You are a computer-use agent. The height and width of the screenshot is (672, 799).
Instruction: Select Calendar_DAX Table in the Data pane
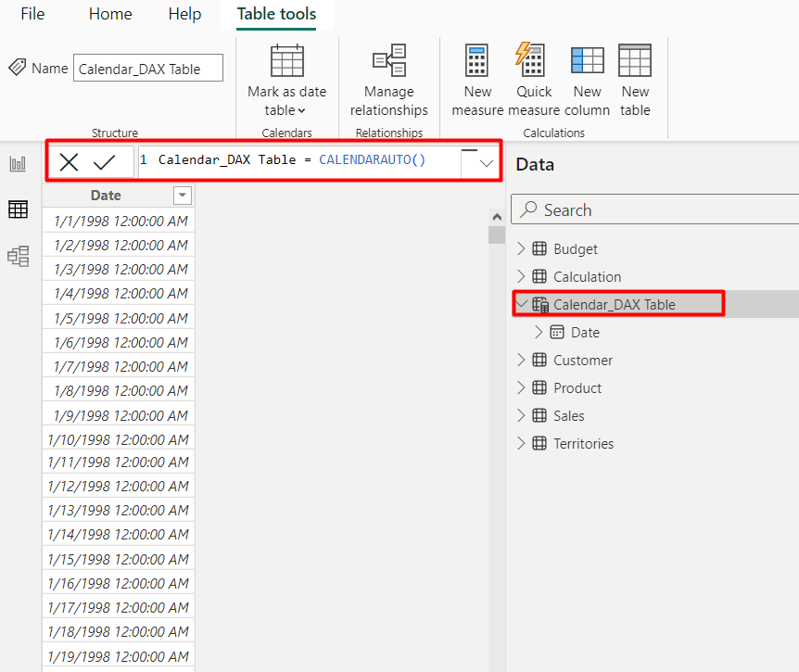(x=614, y=304)
